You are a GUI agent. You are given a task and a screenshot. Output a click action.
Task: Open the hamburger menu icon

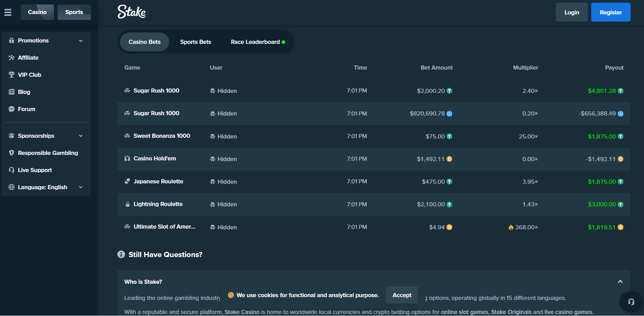8,12
